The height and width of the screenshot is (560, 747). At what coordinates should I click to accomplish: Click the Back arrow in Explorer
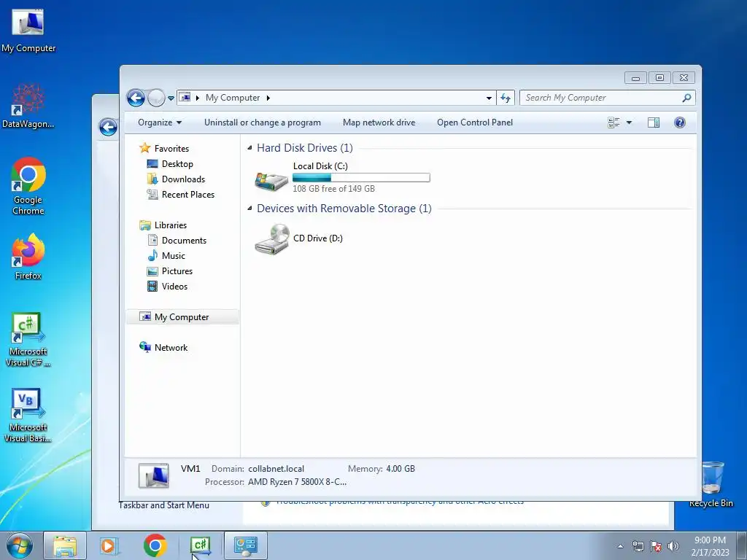[x=136, y=98]
